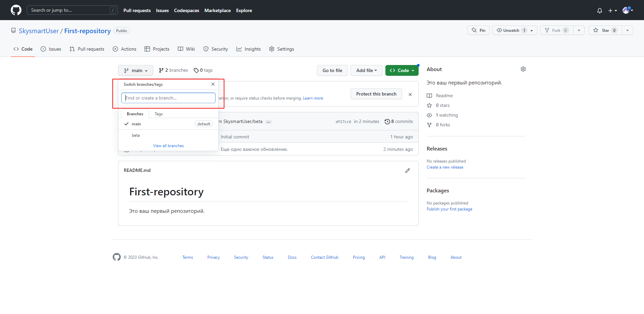The height and width of the screenshot is (314, 644).
Task: View 0 stars stargazers
Action: coord(438,105)
